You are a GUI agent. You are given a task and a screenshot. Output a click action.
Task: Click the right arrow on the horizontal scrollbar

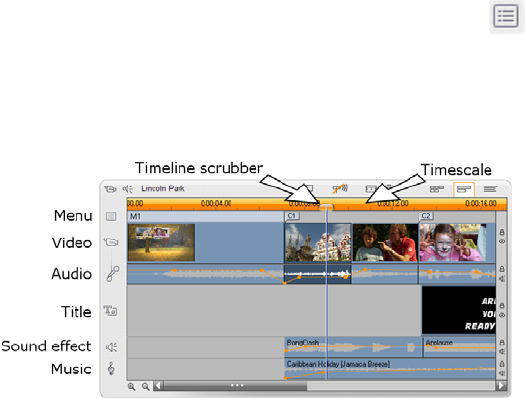pos(501,386)
